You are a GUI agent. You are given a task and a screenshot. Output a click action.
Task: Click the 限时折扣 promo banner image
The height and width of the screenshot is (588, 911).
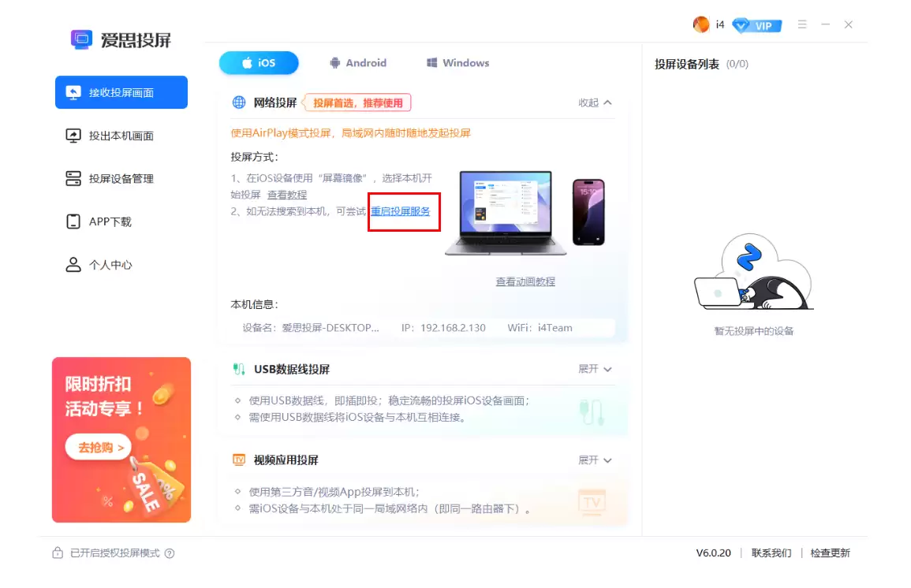coord(121,439)
